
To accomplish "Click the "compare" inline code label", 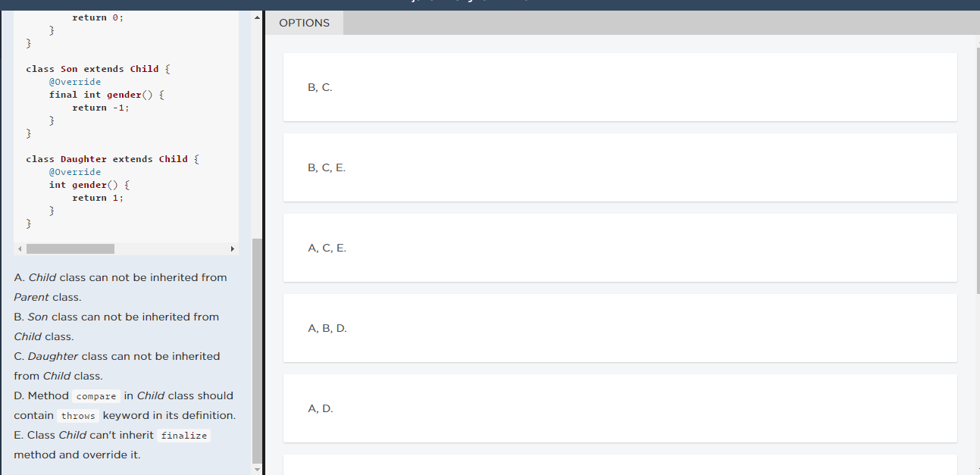I will pyautogui.click(x=96, y=396).
